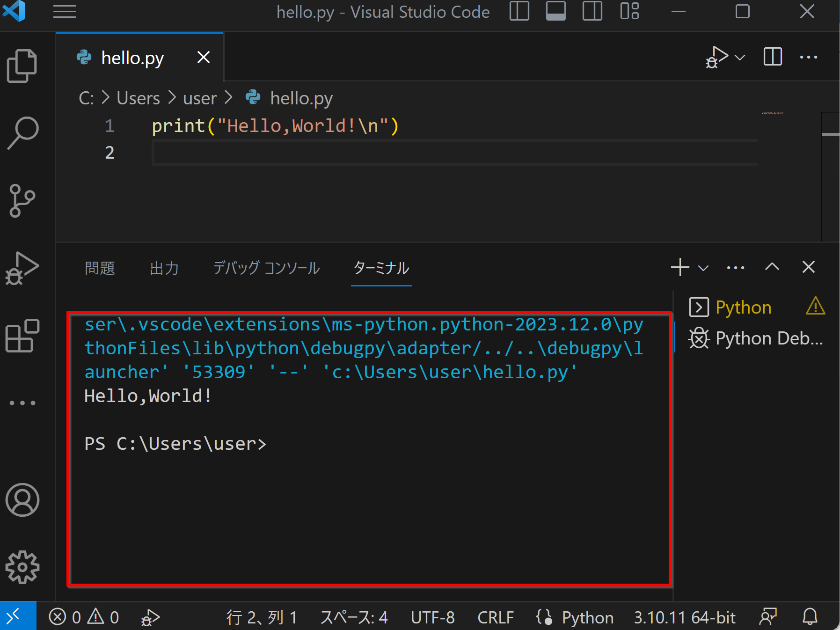The width and height of the screenshot is (840, 630).
Task: Click line number 1 in the gutter
Action: pyautogui.click(x=110, y=126)
